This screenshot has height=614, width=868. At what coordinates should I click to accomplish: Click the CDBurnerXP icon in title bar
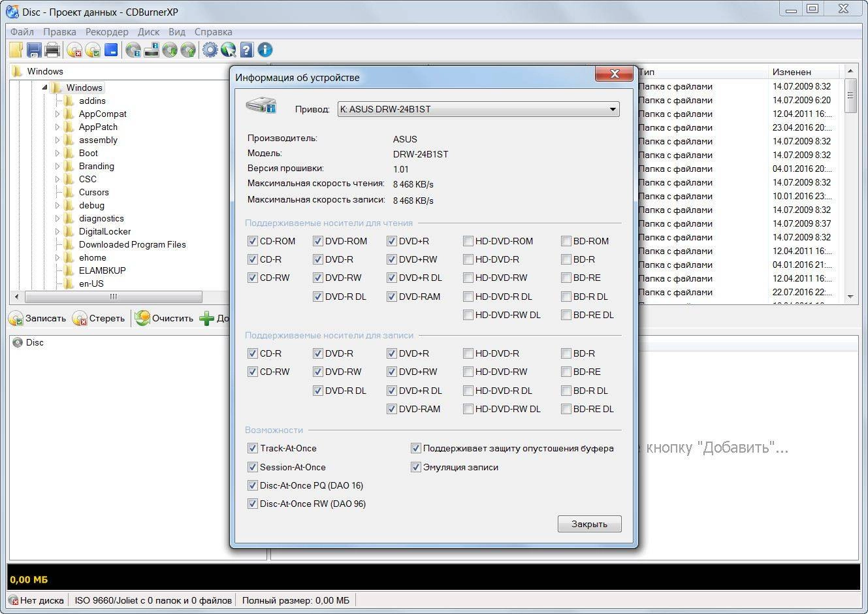coord(12,11)
